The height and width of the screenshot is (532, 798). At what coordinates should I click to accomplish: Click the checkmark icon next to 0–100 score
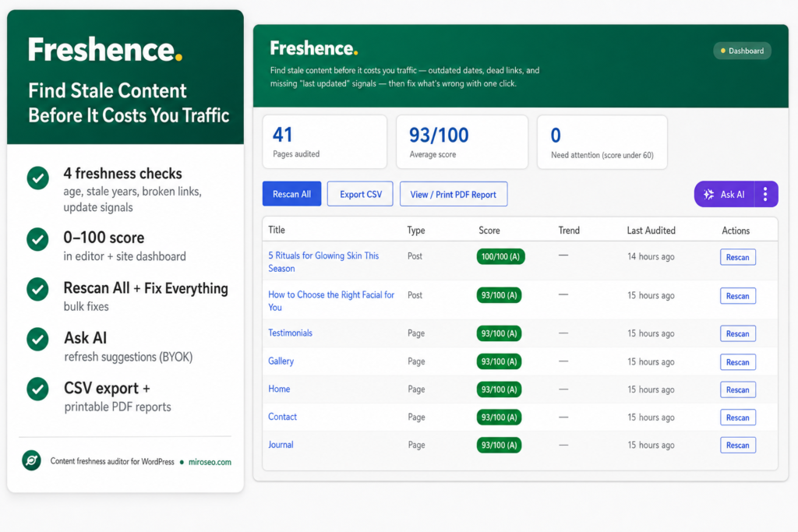pyautogui.click(x=37, y=239)
